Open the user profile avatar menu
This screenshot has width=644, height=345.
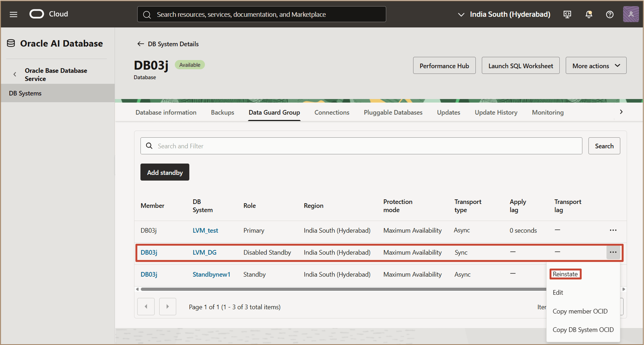tap(631, 14)
